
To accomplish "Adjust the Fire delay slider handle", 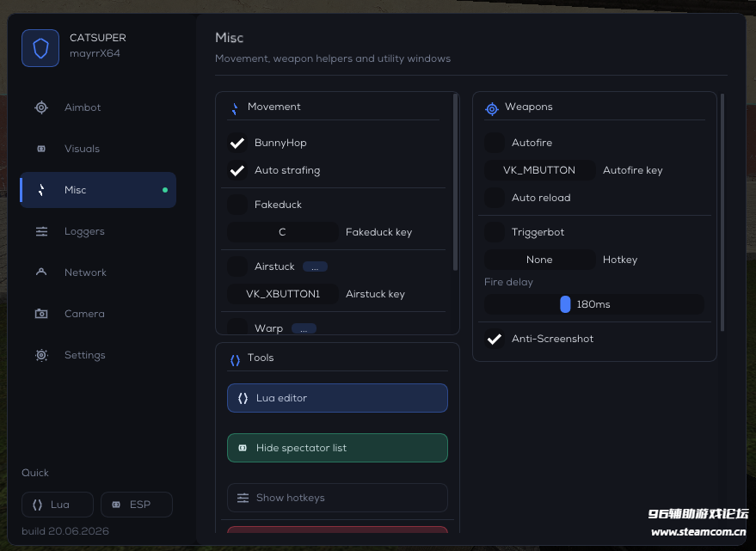I will 565,304.
